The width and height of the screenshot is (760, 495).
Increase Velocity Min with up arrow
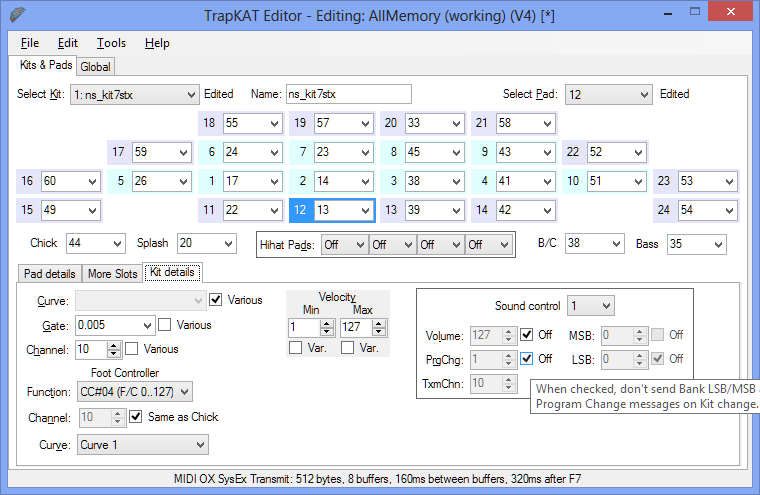pyautogui.click(x=327, y=324)
